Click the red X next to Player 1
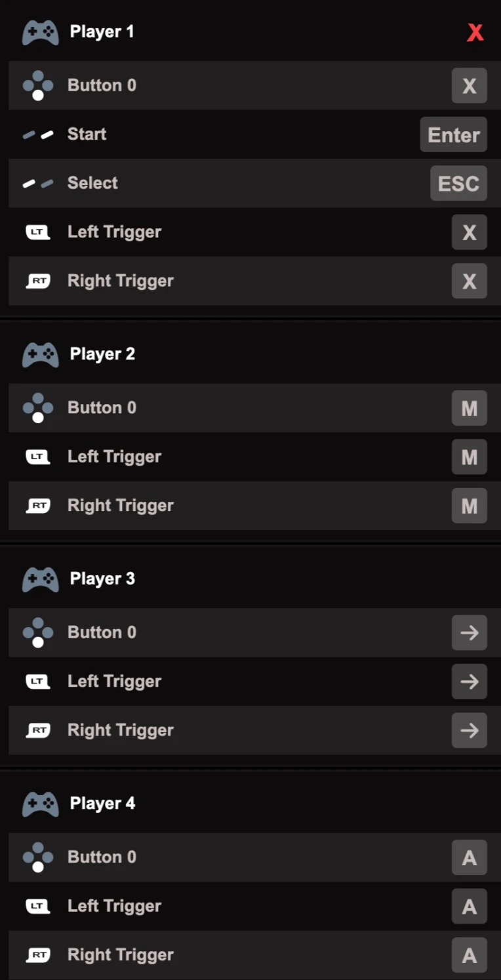501x980 pixels. [x=475, y=32]
